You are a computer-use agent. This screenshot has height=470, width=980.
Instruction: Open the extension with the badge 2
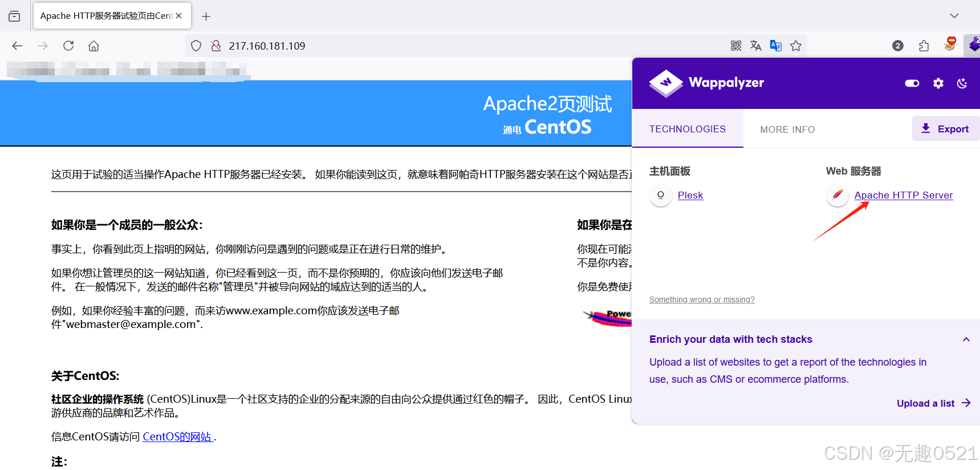tap(898, 46)
